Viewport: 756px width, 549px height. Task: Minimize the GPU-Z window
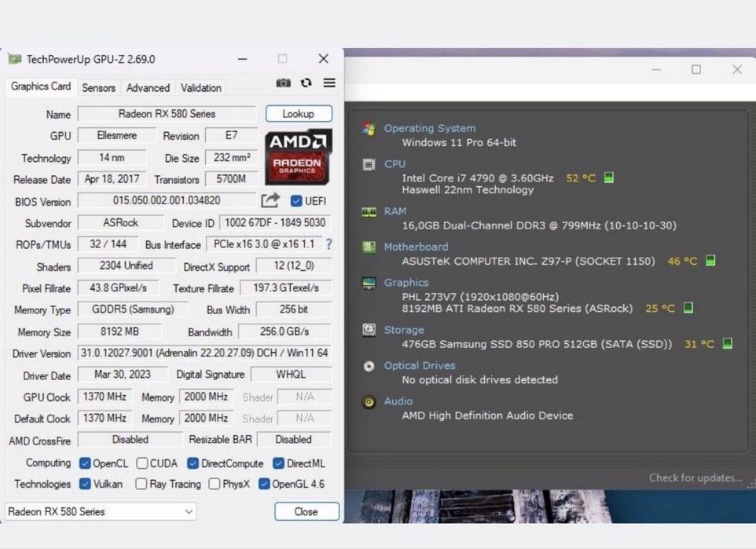243,59
